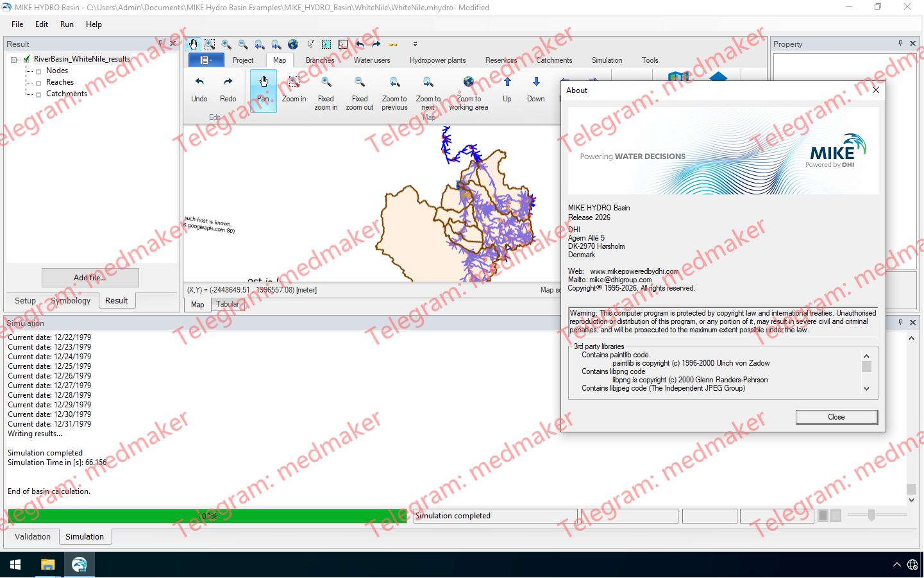Screen dimensions: 924x578
Task: Toggle the Catchments checkbox
Action: coord(38,94)
